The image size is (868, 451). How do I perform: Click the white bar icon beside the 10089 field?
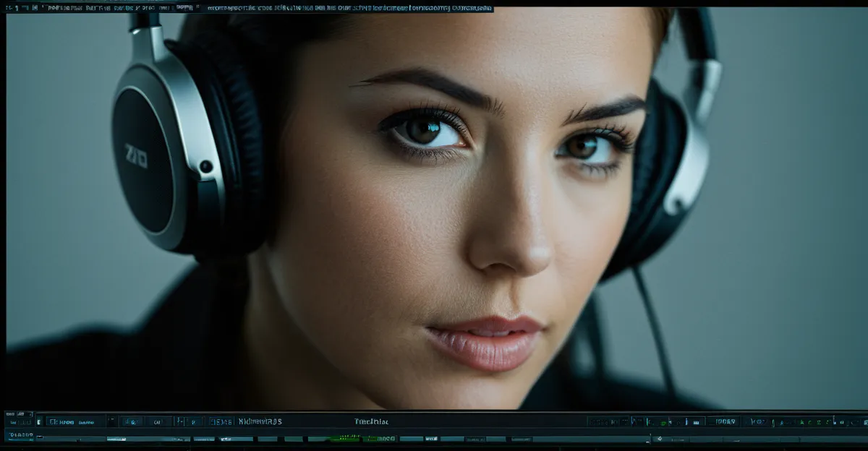pyautogui.click(x=696, y=421)
